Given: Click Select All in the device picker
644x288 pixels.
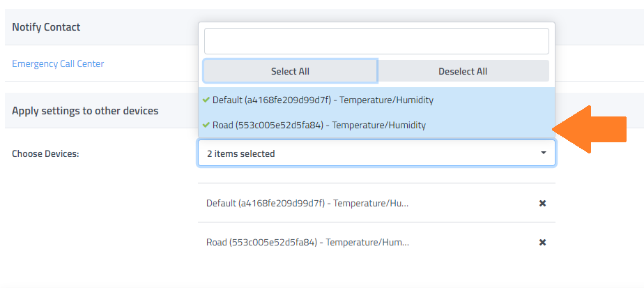Looking at the screenshot, I should pos(290,71).
